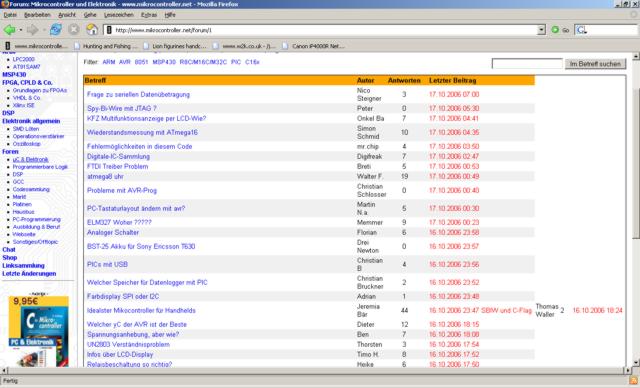Open the Lesezeichen menu

click(x=119, y=15)
